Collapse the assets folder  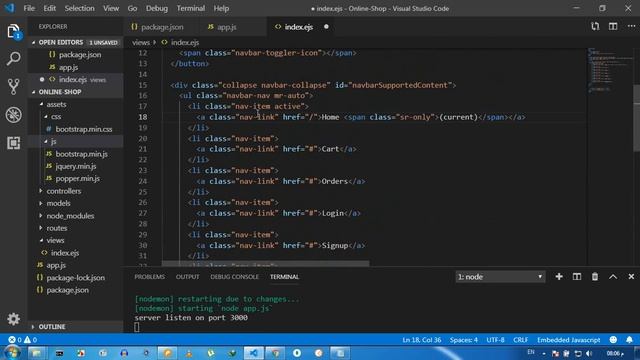click(x=56, y=104)
